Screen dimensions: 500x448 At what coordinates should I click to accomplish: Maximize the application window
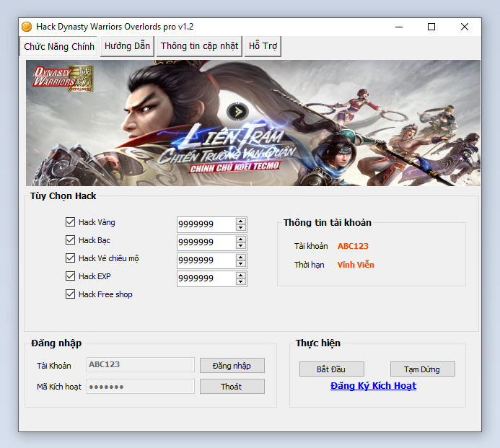431,27
